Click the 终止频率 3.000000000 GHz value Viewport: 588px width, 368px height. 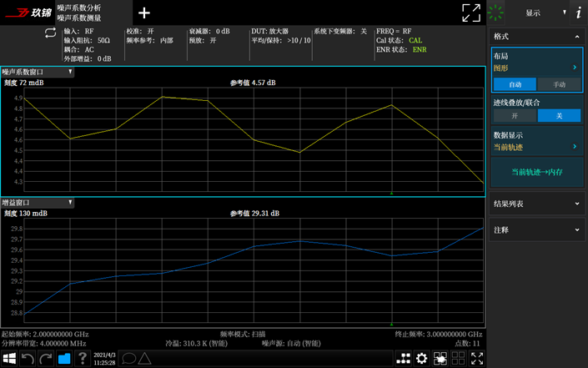(439, 335)
